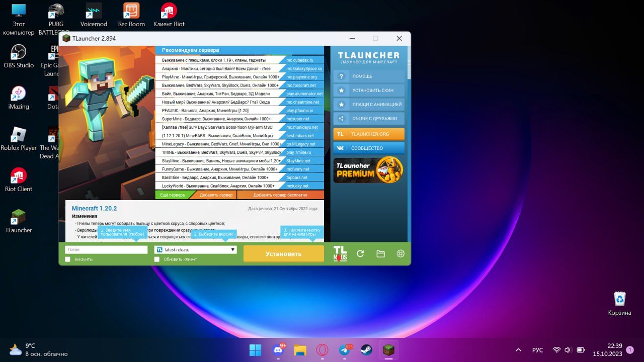Select server mc.playmine.org

pos(239,77)
